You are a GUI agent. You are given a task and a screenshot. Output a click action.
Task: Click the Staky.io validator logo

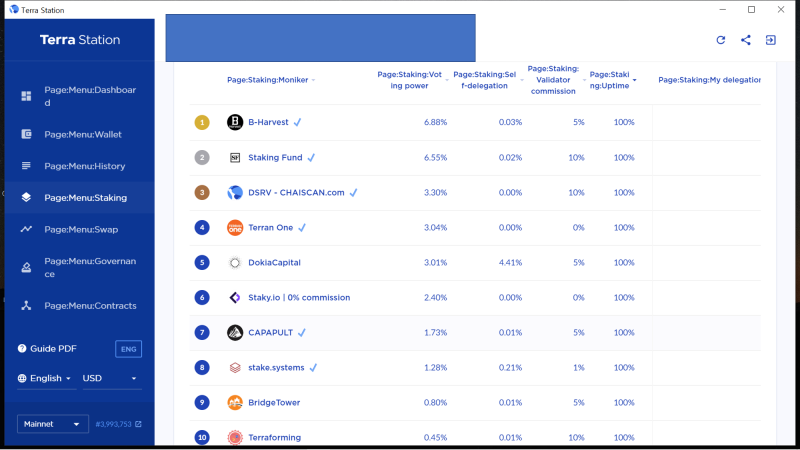(x=235, y=297)
